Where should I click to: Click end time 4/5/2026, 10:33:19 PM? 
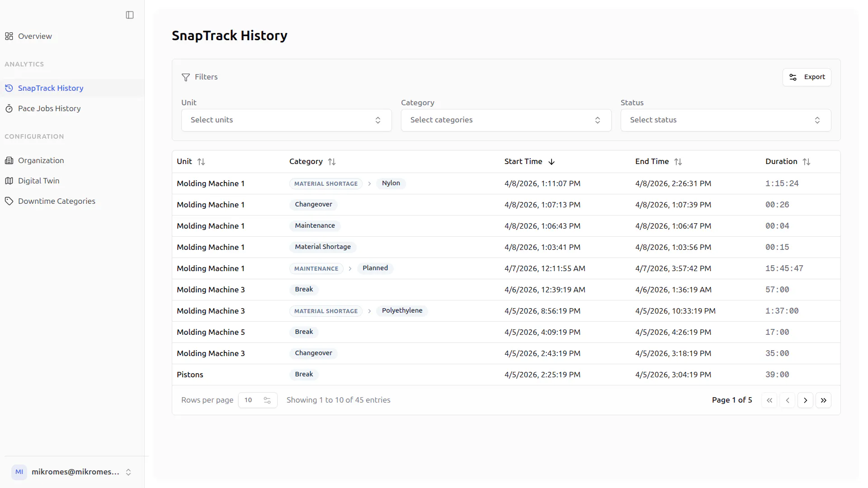pos(675,311)
